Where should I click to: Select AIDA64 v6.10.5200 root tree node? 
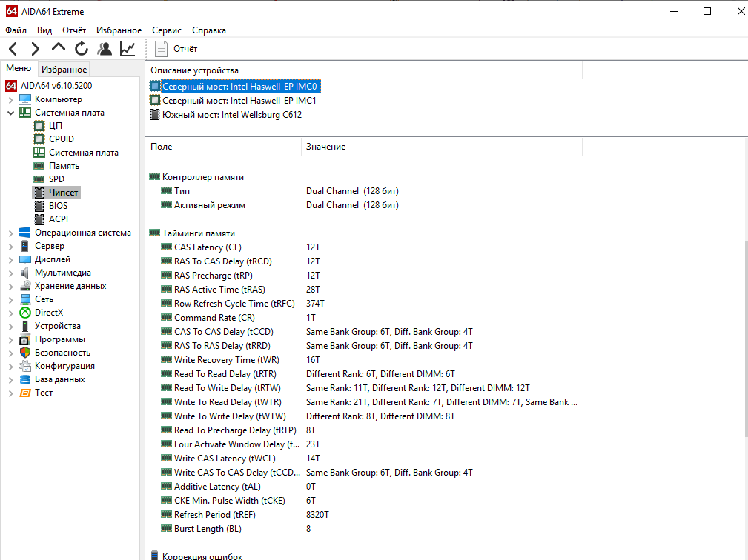[56, 86]
